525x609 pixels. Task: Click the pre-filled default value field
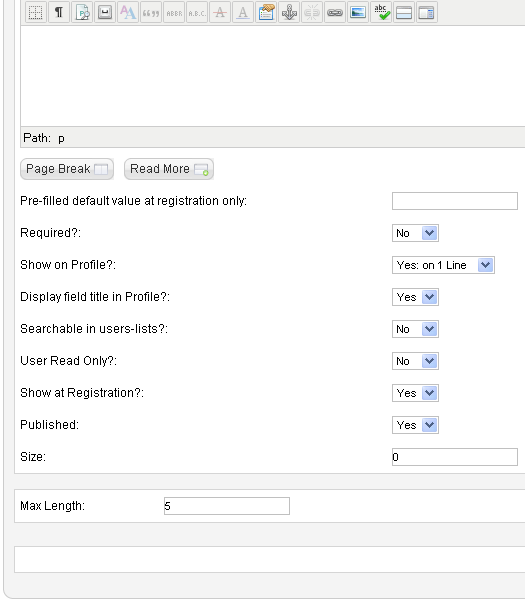[455, 201]
